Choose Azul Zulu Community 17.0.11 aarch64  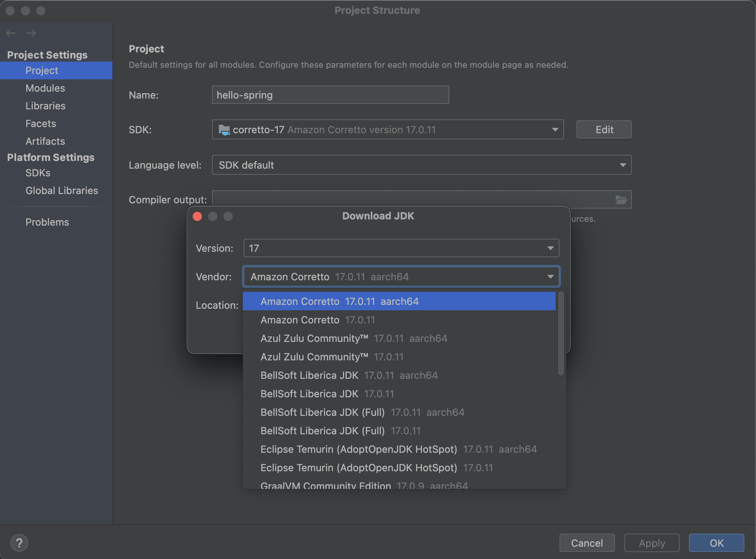pos(353,338)
